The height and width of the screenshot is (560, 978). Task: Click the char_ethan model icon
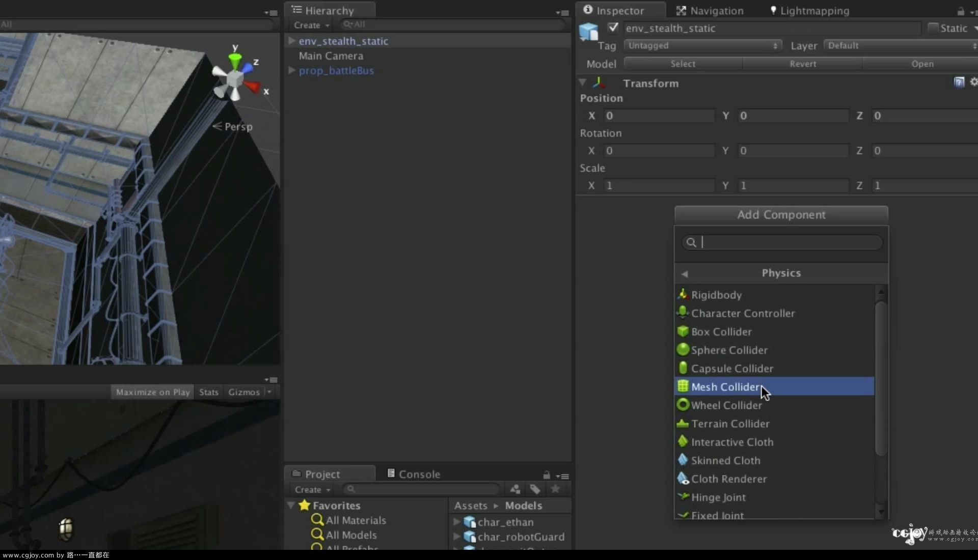coord(470,522)
